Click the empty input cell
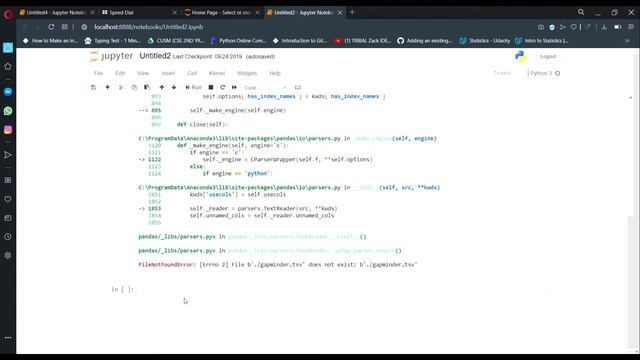 (343, 289)
